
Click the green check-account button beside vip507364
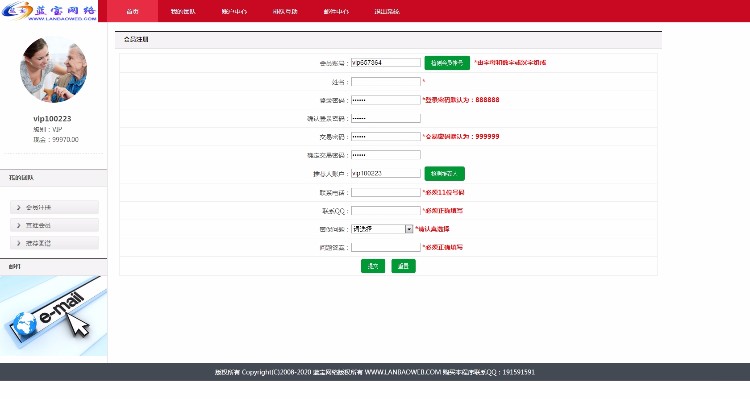447,63
